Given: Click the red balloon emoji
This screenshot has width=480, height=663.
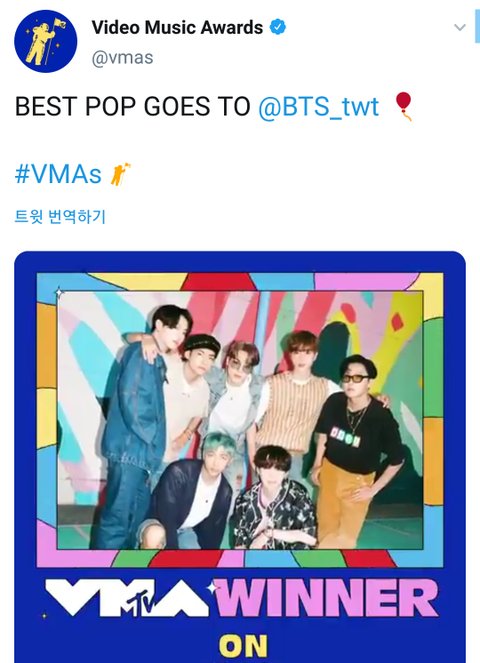Looking at the screenshot, I should point(403,106).
